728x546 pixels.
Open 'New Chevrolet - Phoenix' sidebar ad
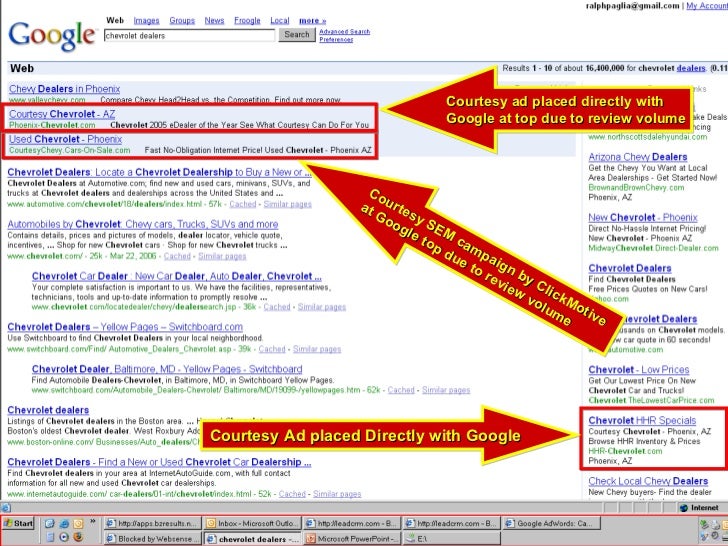(x=643, y=217)
